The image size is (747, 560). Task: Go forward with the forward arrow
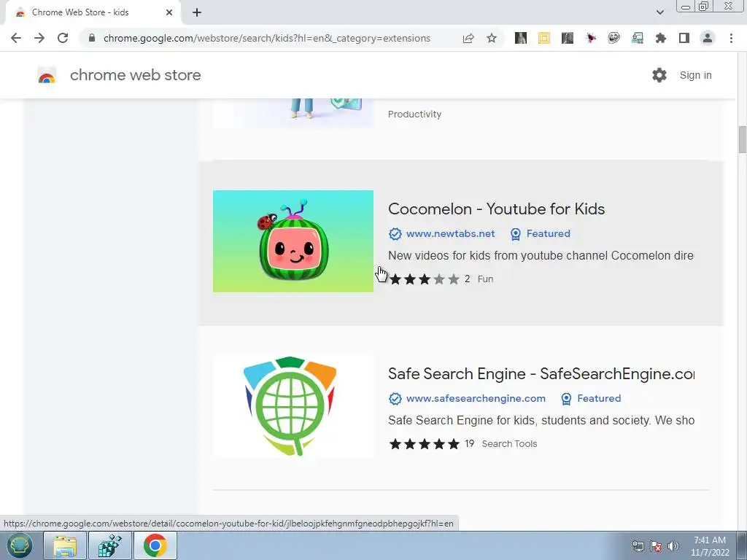(39, 38)
